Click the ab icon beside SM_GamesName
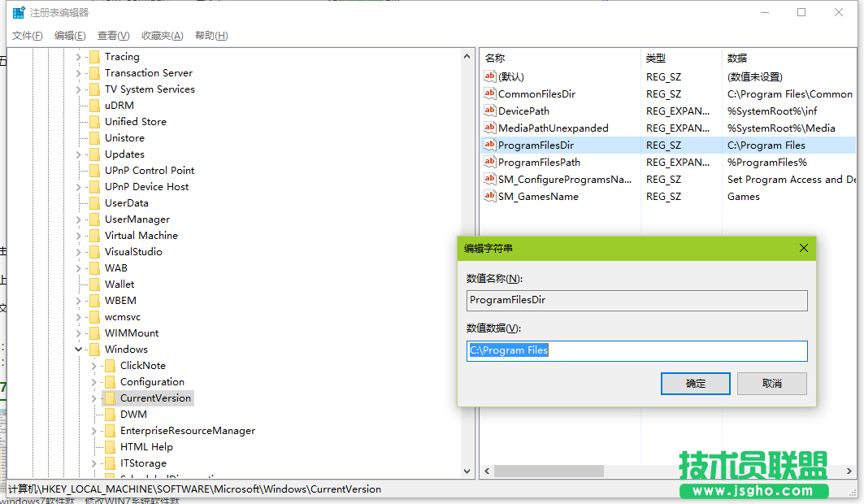The width and height of the screenshot is (864, 504). pyautogui.click(x=491, y=196)
